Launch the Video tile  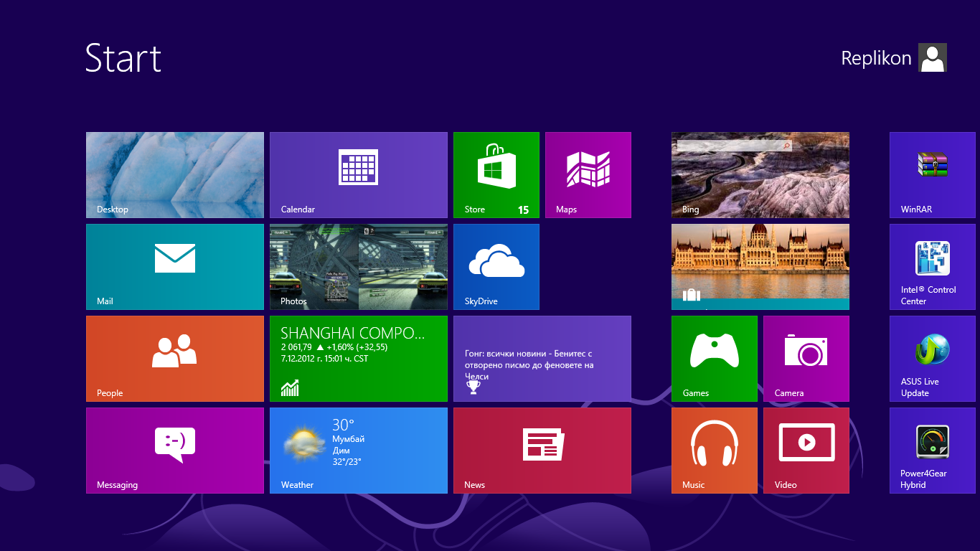[806, 450]
